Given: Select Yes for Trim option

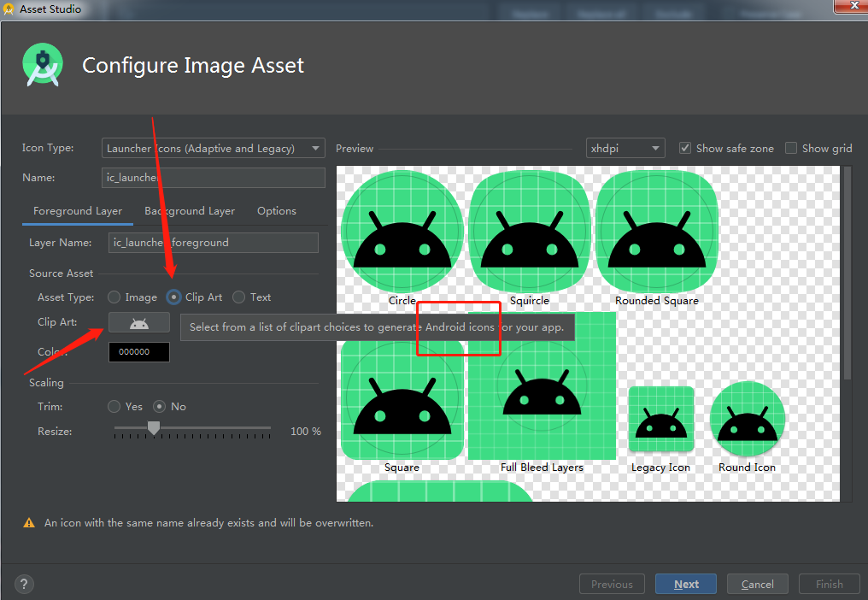Looking at the screenshot, I should [x=114, y=407].
